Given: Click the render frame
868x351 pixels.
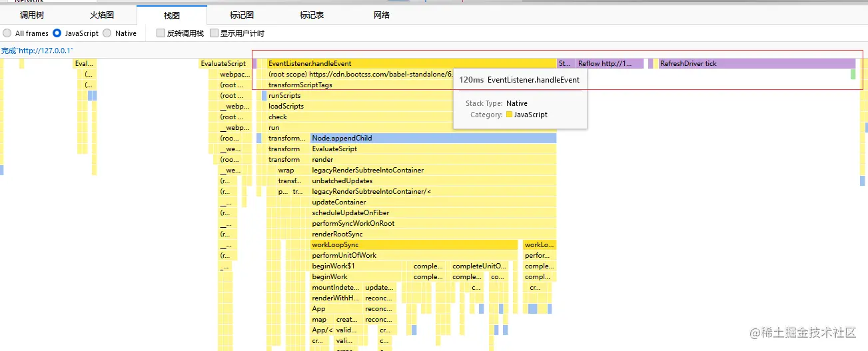Looking at the screenshot, I should tap(433, 160).
